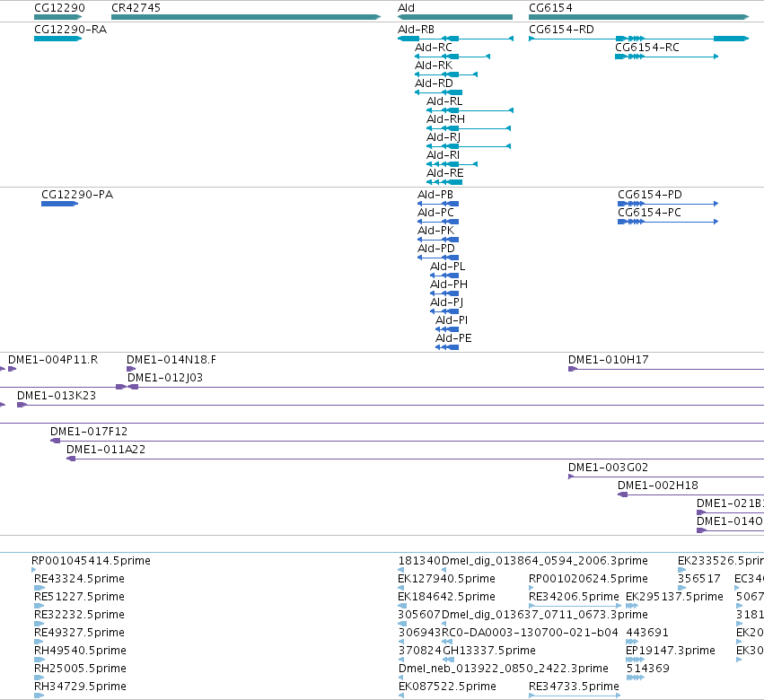Click the EK295137.5prime EST label

674,597
